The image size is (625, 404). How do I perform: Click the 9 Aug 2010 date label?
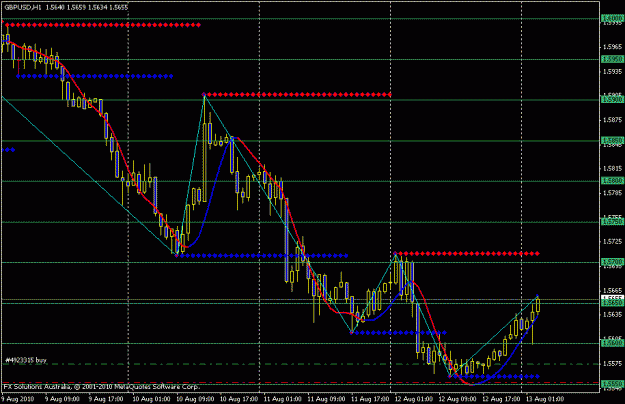pos(18,399)
